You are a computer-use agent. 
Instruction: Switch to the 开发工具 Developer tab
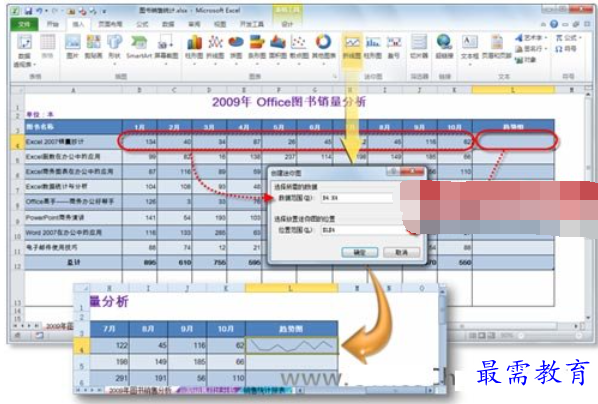tap(252, 24)
